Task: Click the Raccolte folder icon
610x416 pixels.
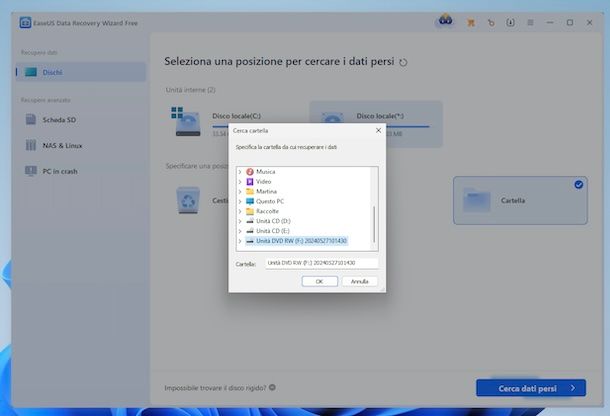Action: click(250, 211)
